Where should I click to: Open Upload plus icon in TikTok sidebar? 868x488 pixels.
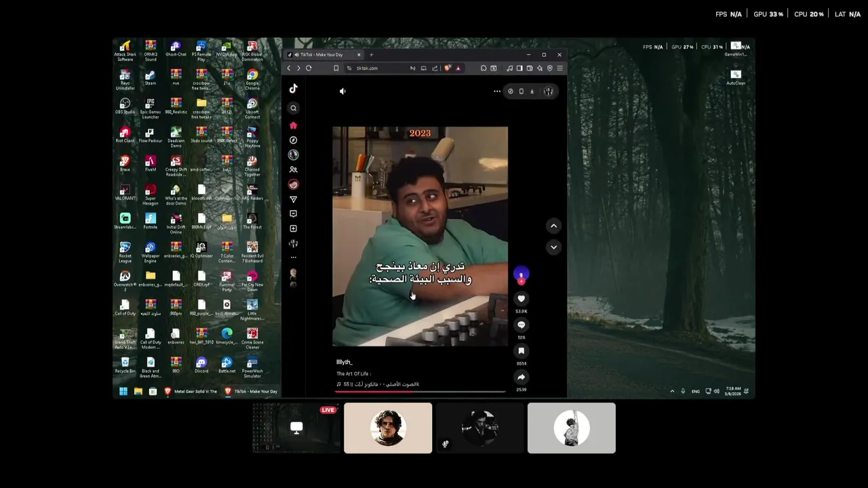coord(293,228)
